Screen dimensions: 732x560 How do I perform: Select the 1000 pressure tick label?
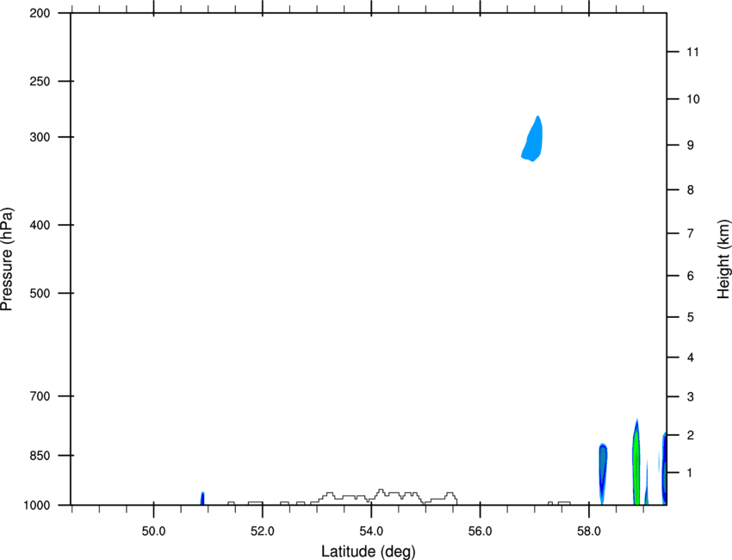tap(36, 506)
